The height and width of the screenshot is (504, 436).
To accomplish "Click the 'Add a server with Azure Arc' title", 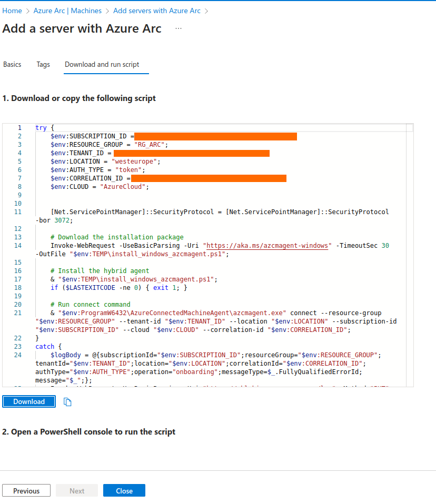I will coord(82,28).
